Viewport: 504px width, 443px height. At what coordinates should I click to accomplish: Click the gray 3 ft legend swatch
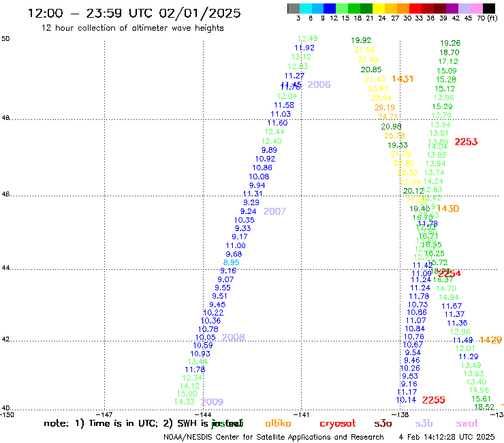(294, 8)
